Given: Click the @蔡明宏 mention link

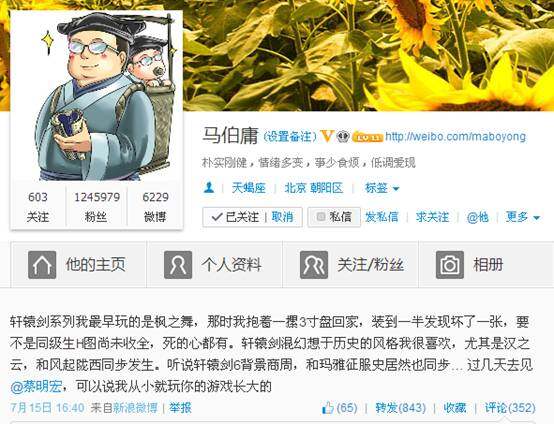Looking at the screenshot, I should [37, 387].
